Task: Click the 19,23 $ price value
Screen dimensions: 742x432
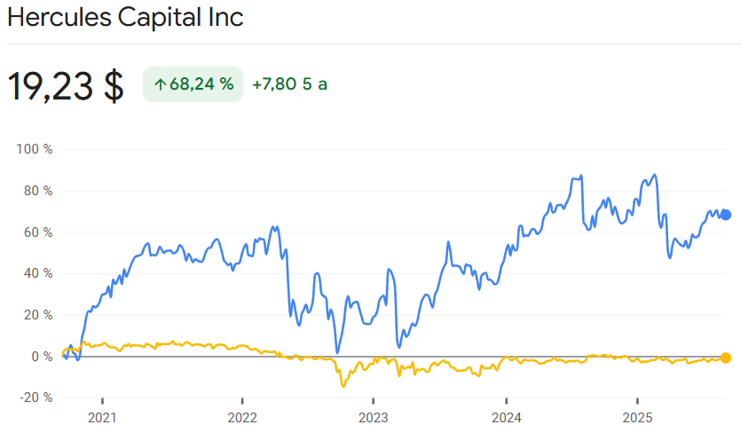Action: (x=66, y=86)
